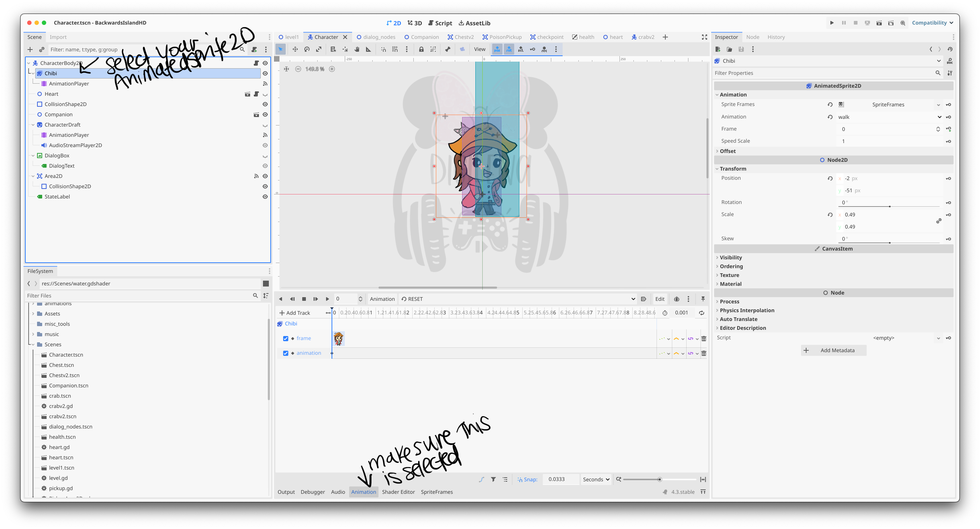This screenshot has width=980, height=529.
Task: Choose the Move Mode tool
Action: 295,49
